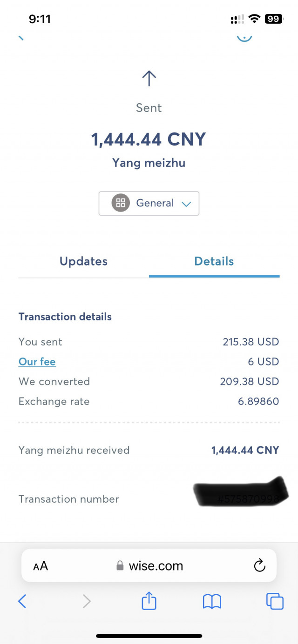Screen dimensions: 298x644
Task: Tap the recipient name Yang meizhu heading
Action: [149, 163]
